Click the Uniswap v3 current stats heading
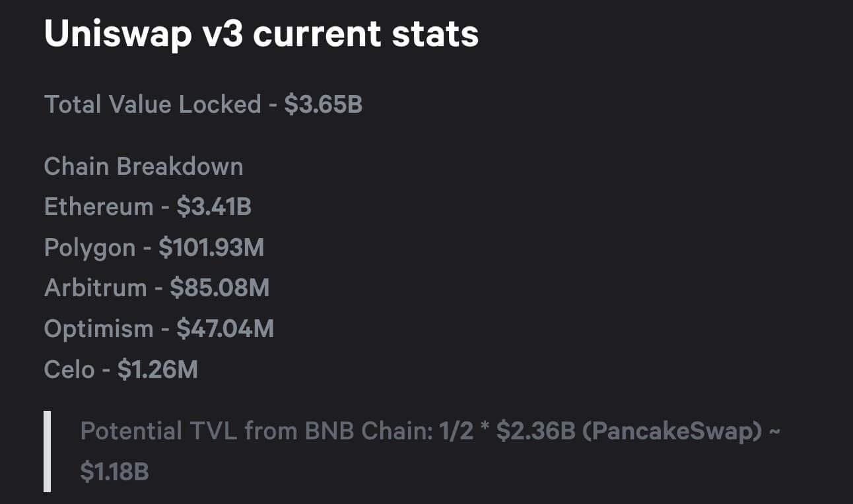The width and height of the screenshot is (853, 504). (261, 34)
